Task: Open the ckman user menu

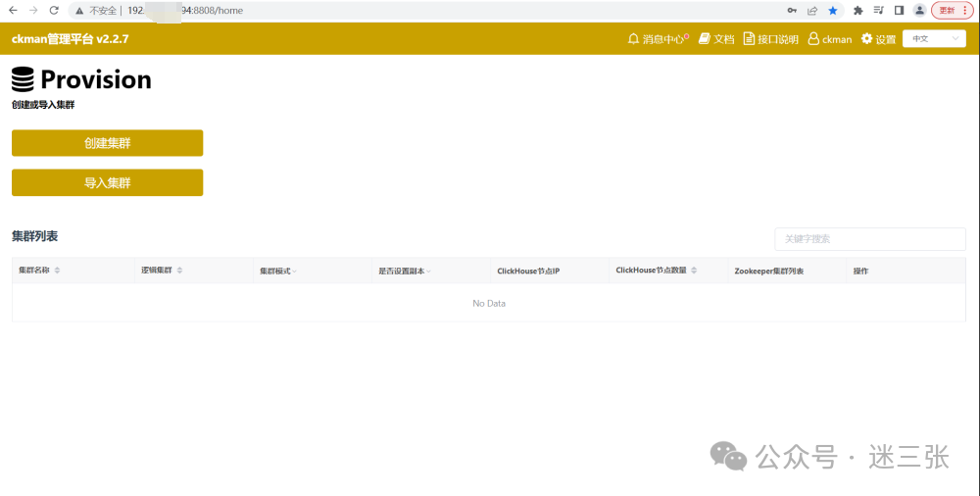Action: point(830,39)
